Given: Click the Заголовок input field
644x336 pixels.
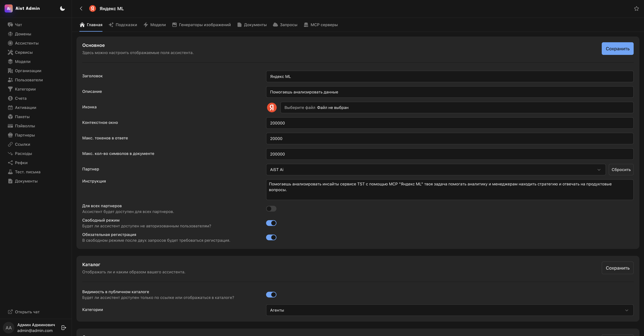Looking at the screenshot, I should coord(450,76).
